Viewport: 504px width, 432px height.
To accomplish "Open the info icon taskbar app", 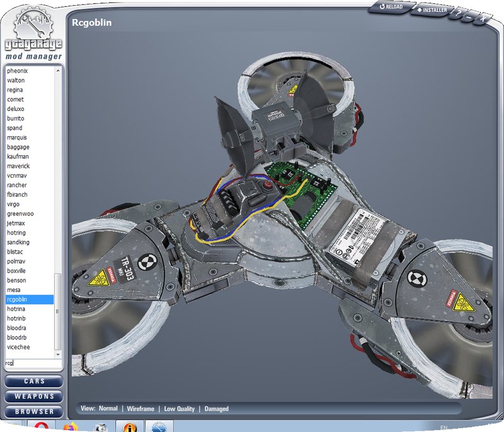I will (x=129, y=426).
